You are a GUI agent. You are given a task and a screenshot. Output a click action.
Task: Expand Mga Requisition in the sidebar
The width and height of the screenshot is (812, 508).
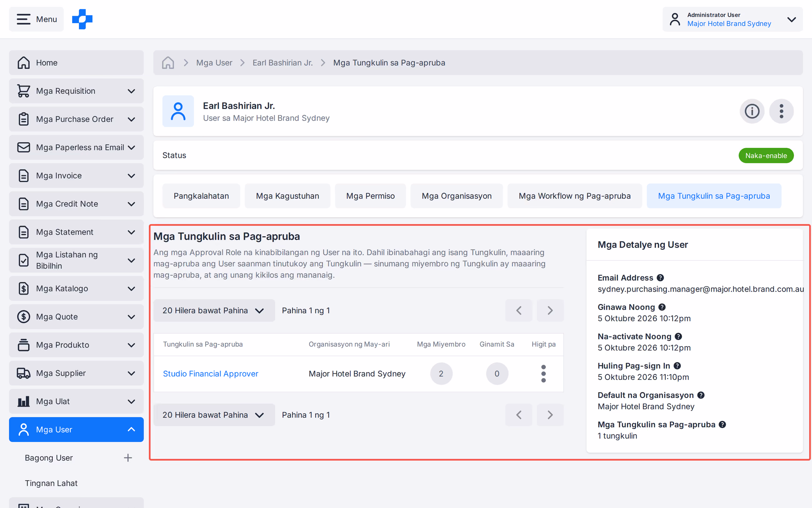pyautogui.click(x=76, y=91)
